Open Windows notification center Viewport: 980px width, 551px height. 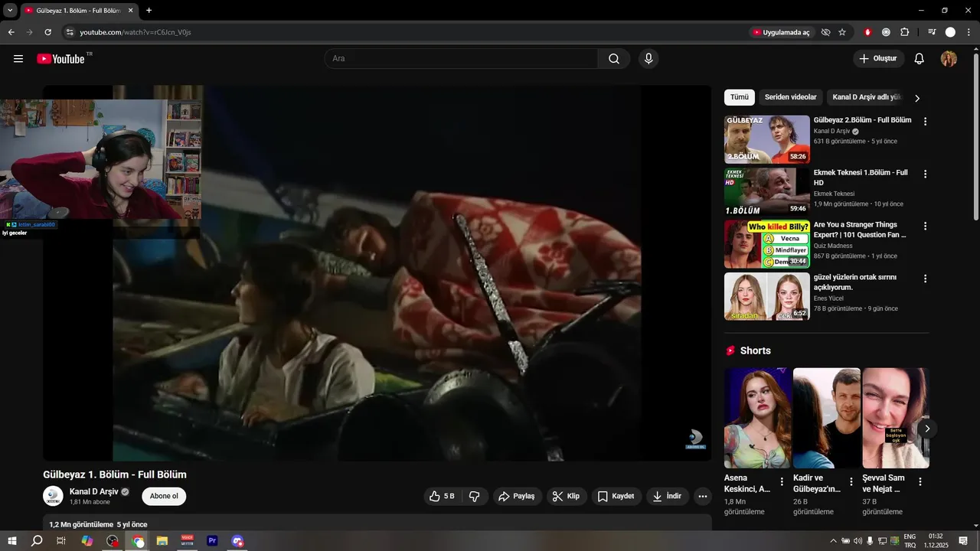pyautogui.click(x=963, y=541)
